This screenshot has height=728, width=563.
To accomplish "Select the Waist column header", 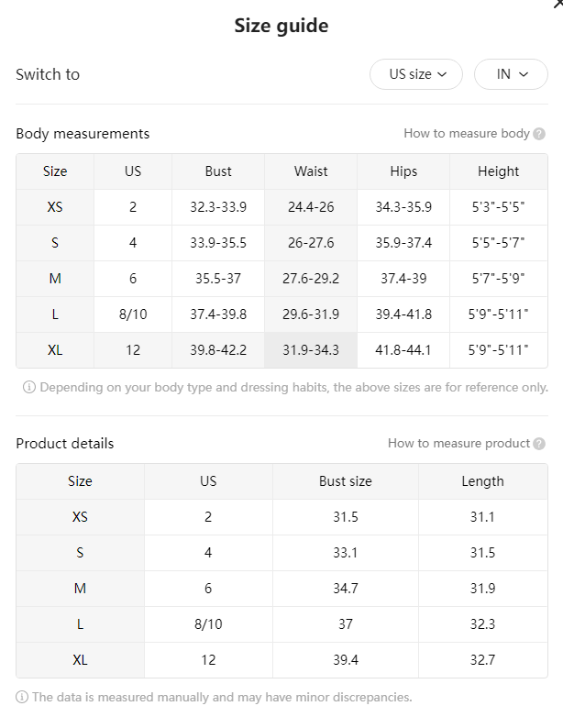I will [311, 171].
